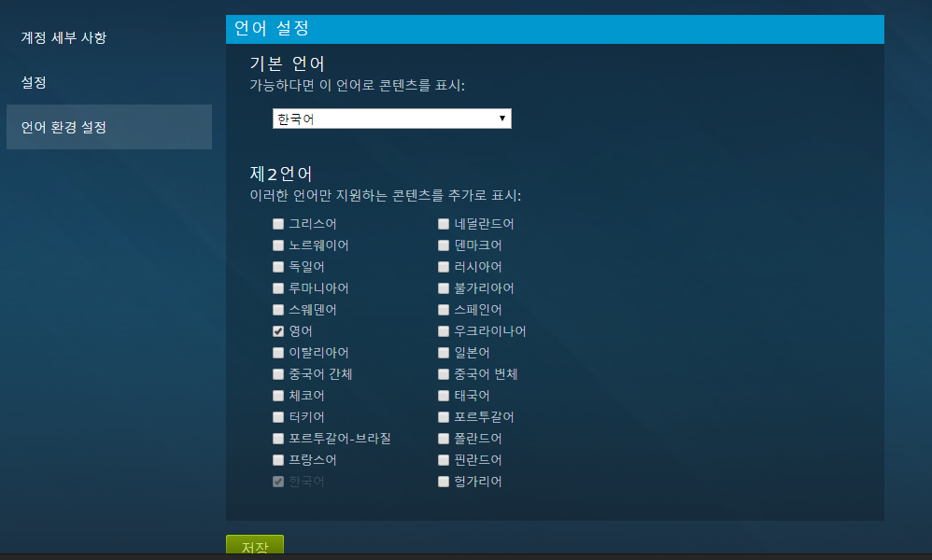
Task: Check the 그리스어 checkbox
Action: (x=278, y=224)
